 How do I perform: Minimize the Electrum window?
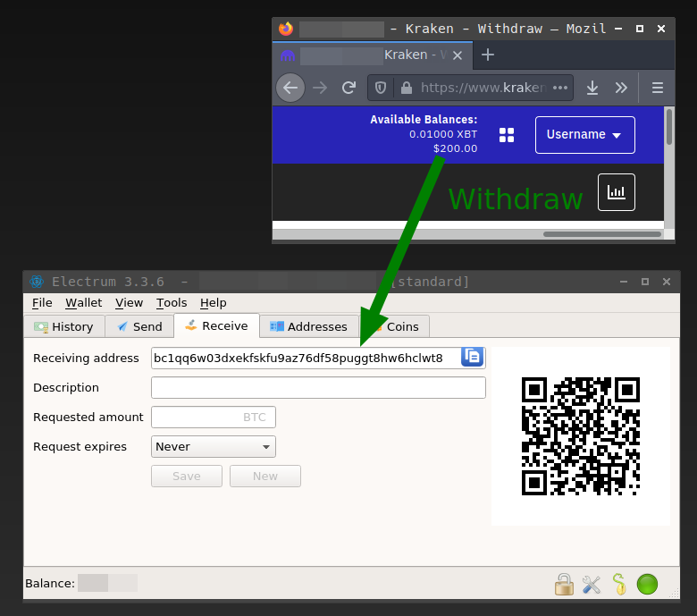click(x=624, y=282)
